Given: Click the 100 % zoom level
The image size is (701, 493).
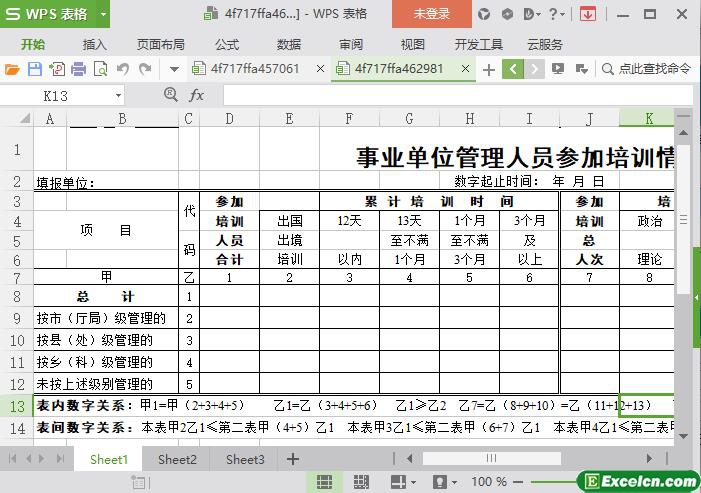Looking at the screenshot, I should coord(489,481).
